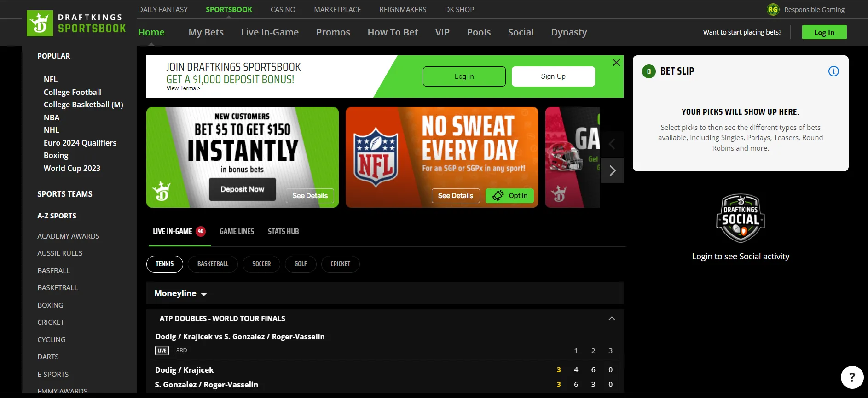Click the bet slip count circle
Image resolution: width=868 pixels, height=398 pixels.
coord(649,71)
